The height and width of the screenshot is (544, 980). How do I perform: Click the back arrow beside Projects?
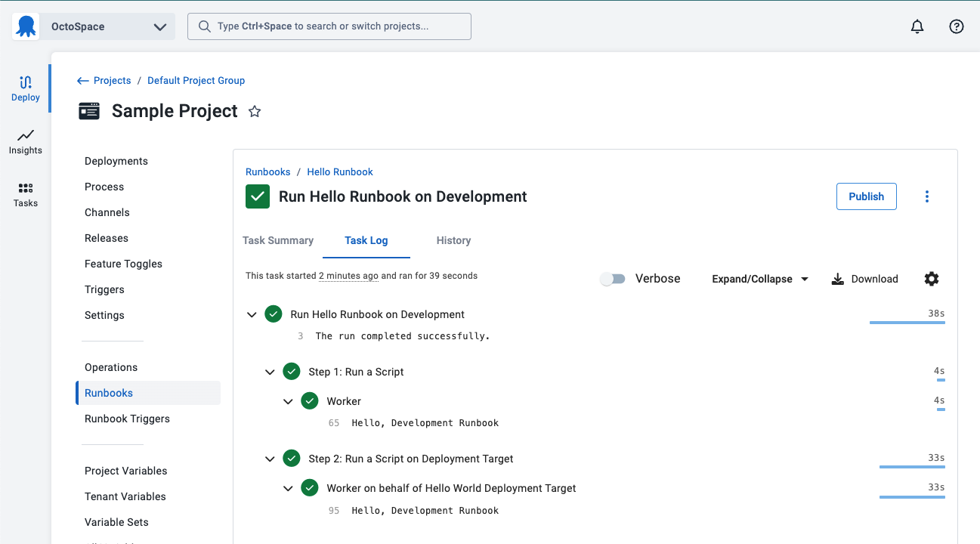[x=83, y=81]
